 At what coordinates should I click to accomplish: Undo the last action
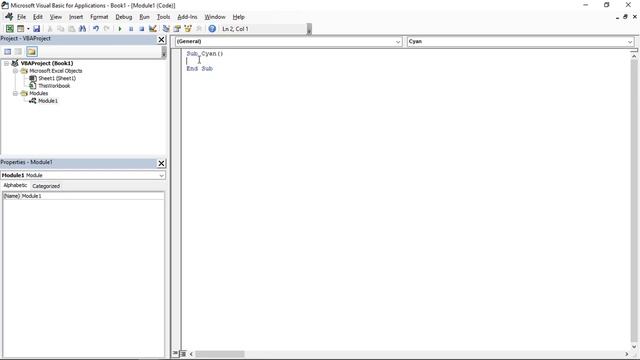pyautogui.click(x=96, y=29)
